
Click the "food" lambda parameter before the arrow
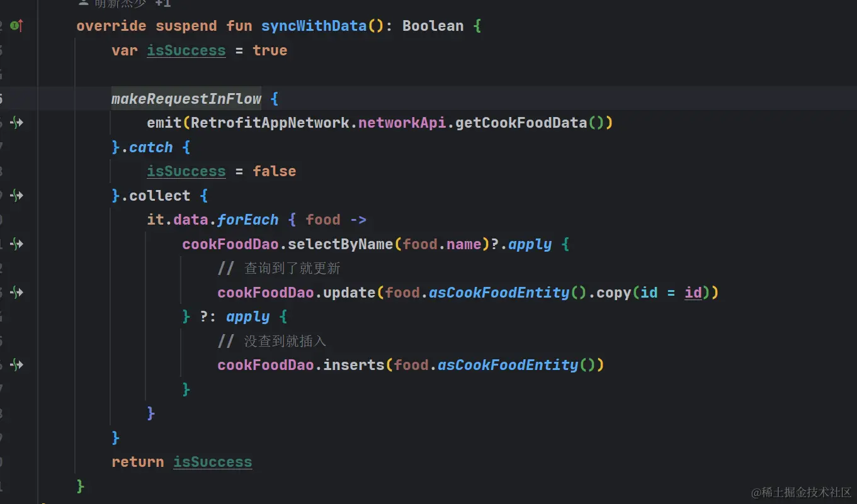click(323, 220)
